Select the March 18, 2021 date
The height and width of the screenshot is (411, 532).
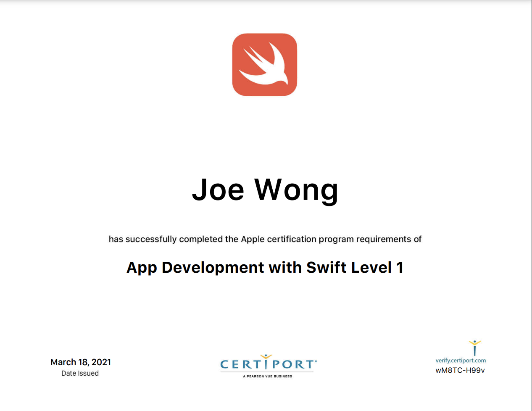pos(81,362)
